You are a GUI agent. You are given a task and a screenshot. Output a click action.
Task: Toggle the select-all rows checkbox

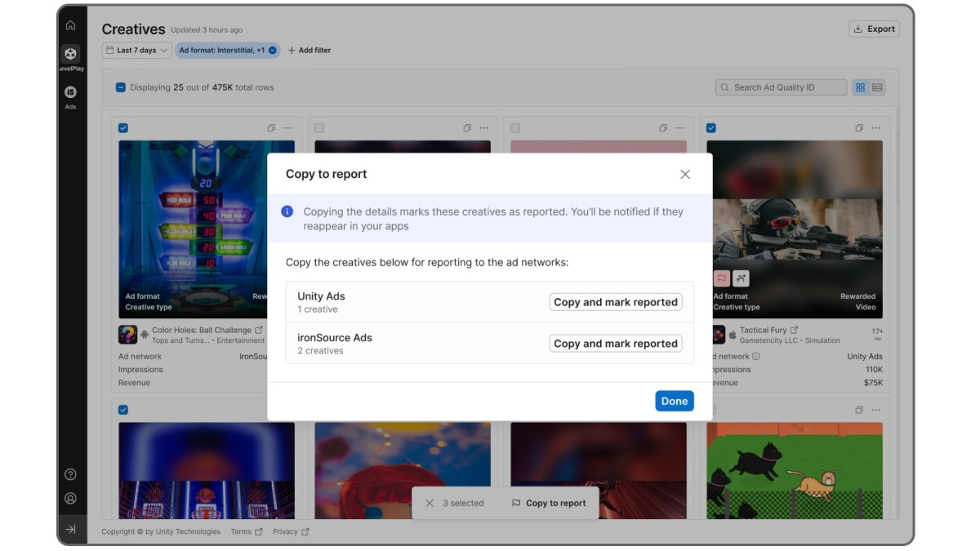[x=121, y=87]
